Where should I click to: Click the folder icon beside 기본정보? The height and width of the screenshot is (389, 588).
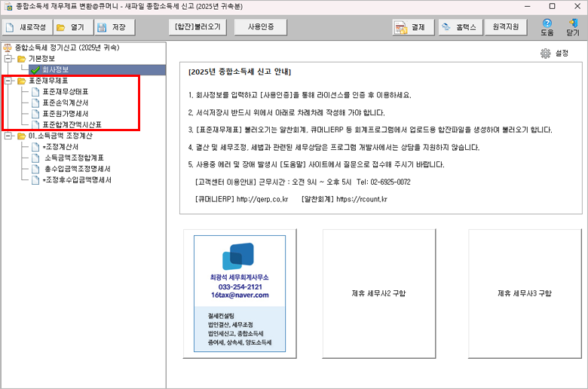(21, 59)
